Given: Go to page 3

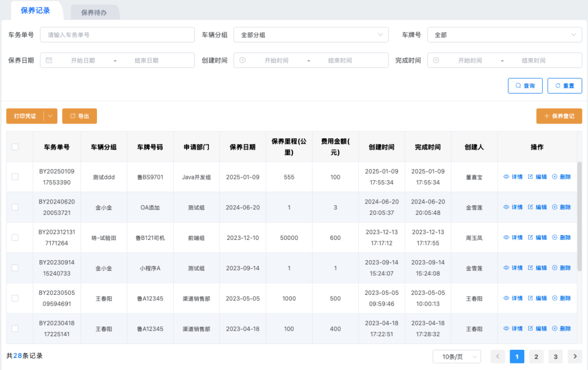Looking at the screenshot, I should [555, 356].
